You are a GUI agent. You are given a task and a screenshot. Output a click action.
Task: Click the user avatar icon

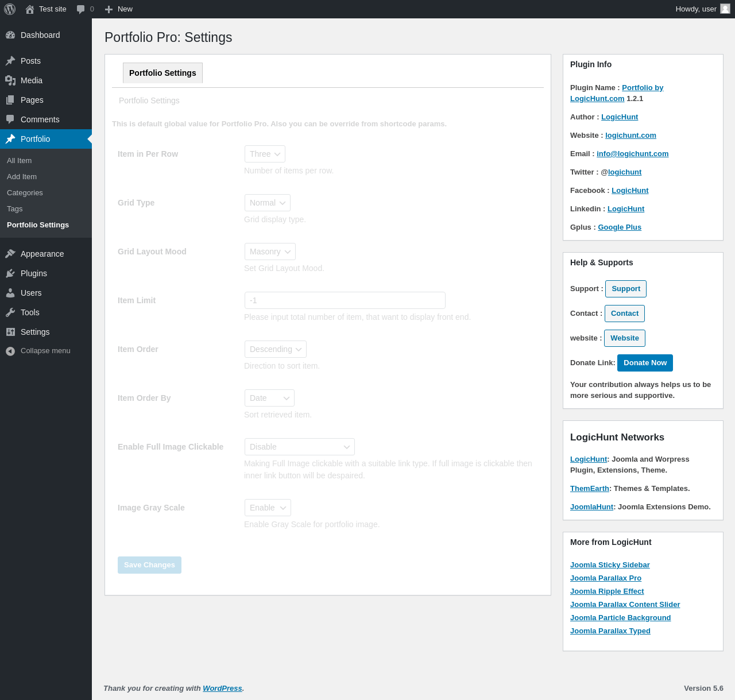pos(725,9)
